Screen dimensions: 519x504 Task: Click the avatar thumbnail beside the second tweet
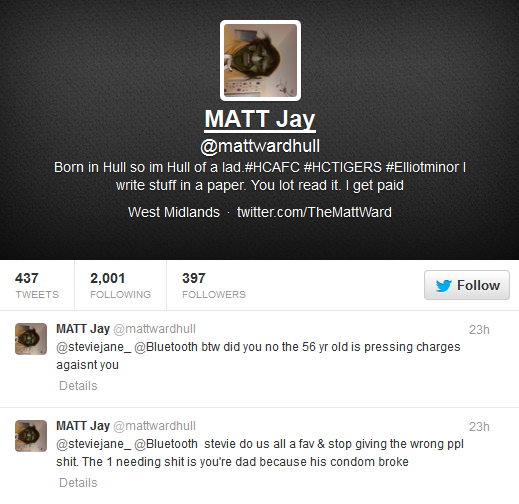[x=31, y=436]
